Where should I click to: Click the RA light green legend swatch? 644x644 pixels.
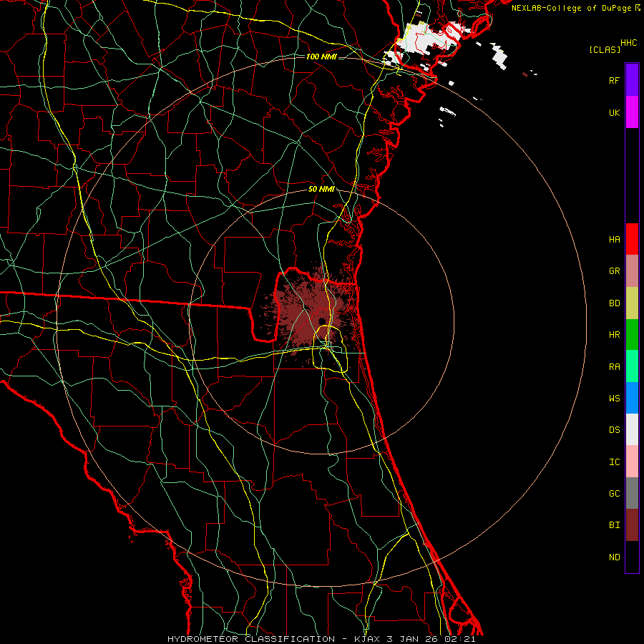(x=632, y=366)
